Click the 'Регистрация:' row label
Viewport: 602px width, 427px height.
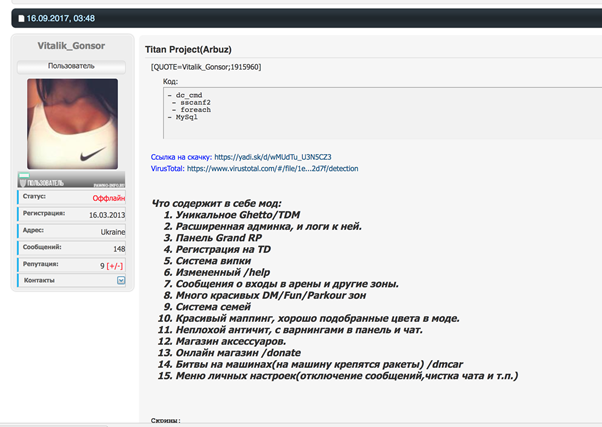pos(44,213)
